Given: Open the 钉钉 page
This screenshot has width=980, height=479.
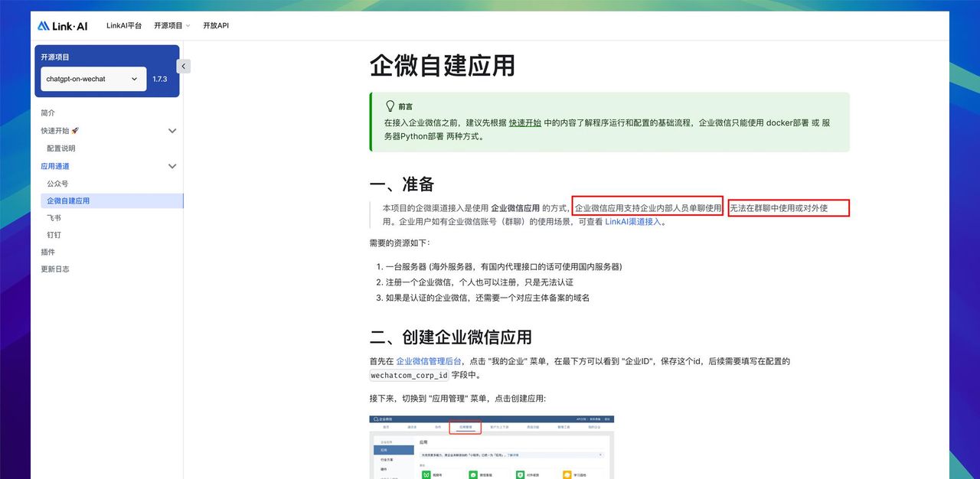Looking at the screenshot, I should [54, 235].
